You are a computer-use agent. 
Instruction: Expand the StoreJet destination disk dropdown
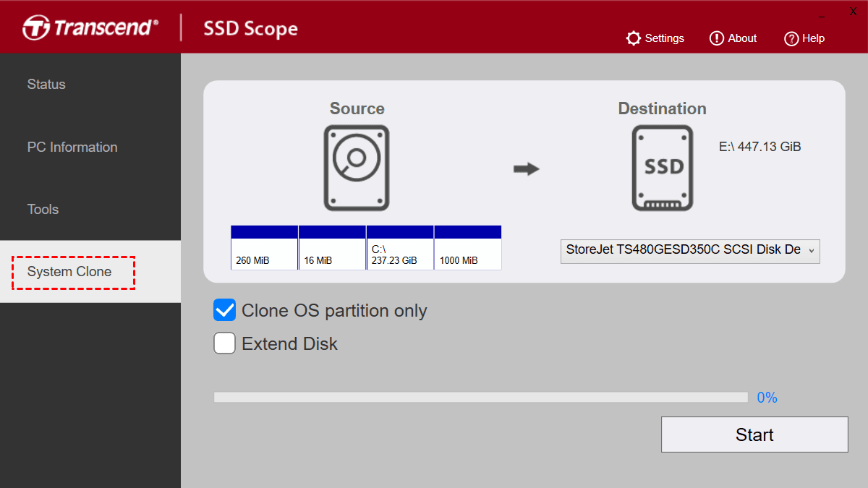(690, 250)
